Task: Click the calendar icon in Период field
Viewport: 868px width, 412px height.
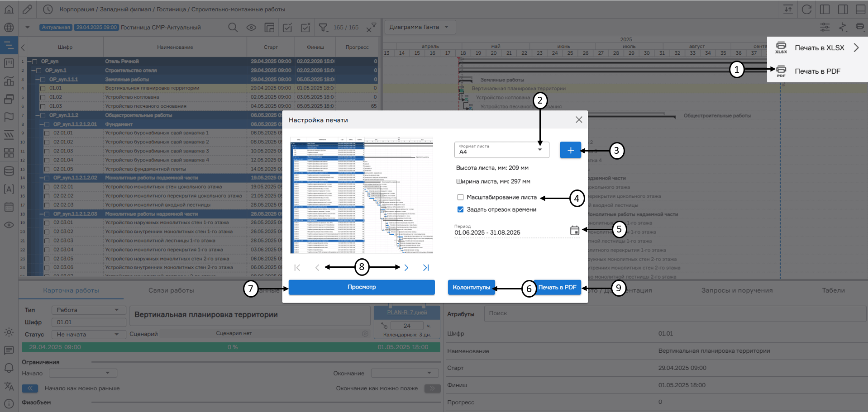Action: pos(574,231)
